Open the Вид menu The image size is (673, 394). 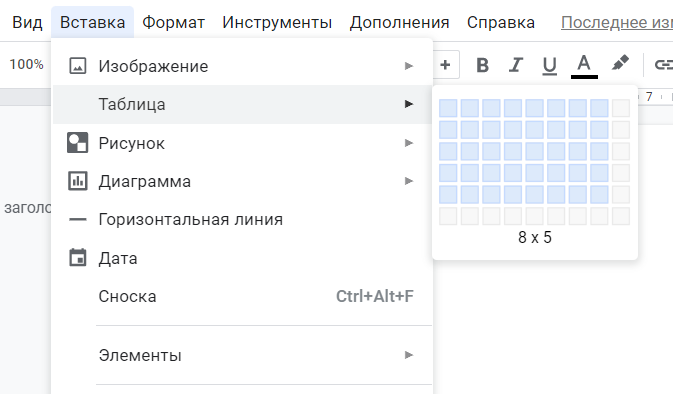tap(27, 22)
